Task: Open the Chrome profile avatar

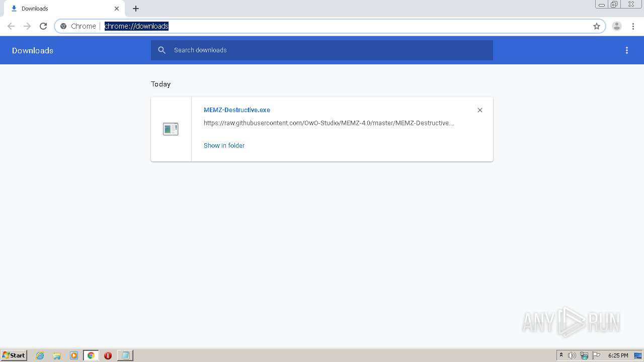Action: click(617, 26)
